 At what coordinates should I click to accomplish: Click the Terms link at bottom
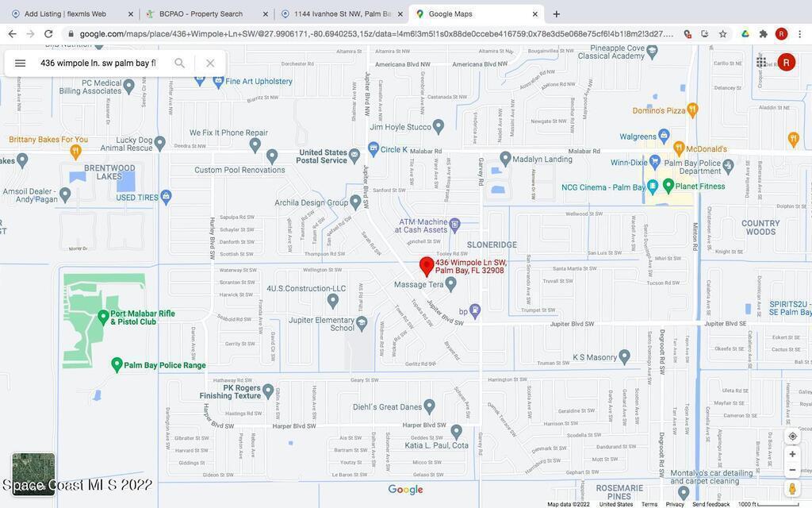pos(649,504)
